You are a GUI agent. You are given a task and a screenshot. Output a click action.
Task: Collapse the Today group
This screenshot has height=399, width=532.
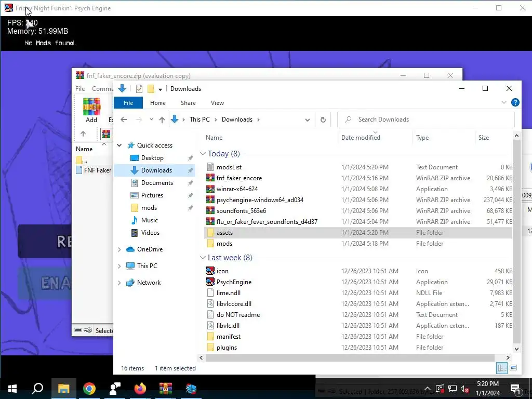tap(203, 154)
